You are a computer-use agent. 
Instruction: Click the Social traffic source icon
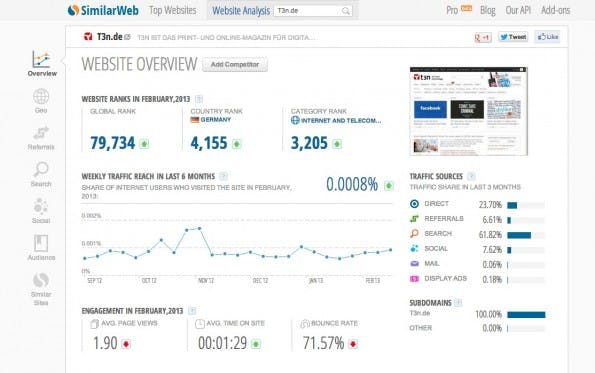point(414,249)
